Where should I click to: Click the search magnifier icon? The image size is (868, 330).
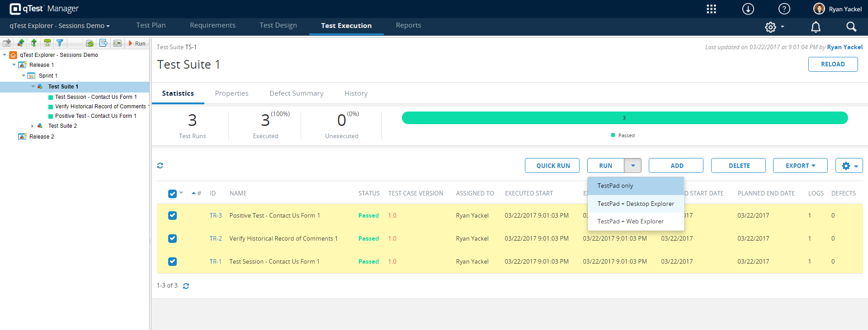pyautogui.click(x=851, y=27)
